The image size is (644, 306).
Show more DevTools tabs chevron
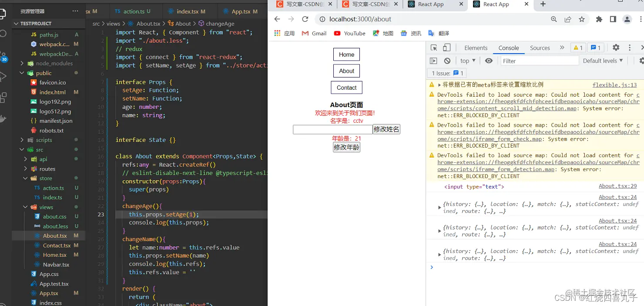(x=562, y=48)
